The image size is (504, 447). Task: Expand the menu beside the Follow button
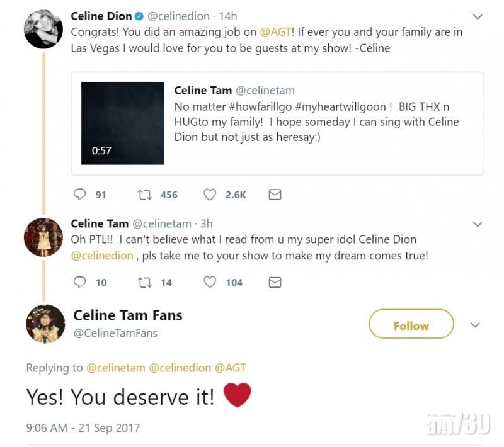(476, 325)
